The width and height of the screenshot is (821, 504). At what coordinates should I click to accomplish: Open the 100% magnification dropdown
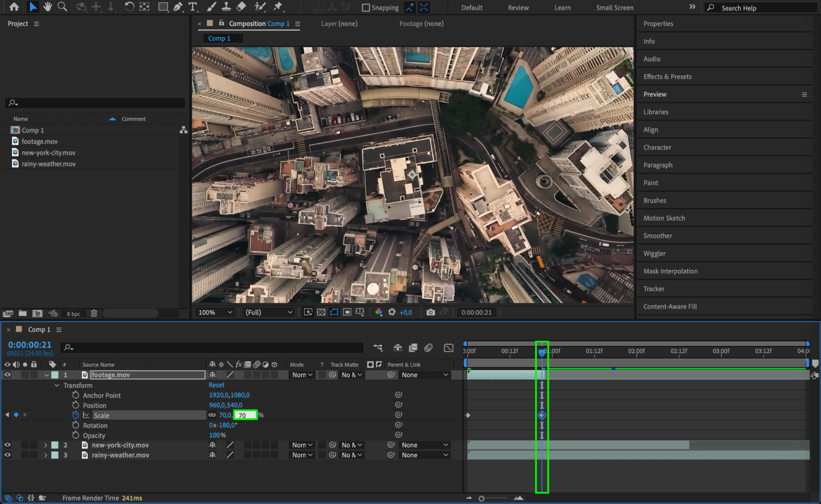click(215, 312)
